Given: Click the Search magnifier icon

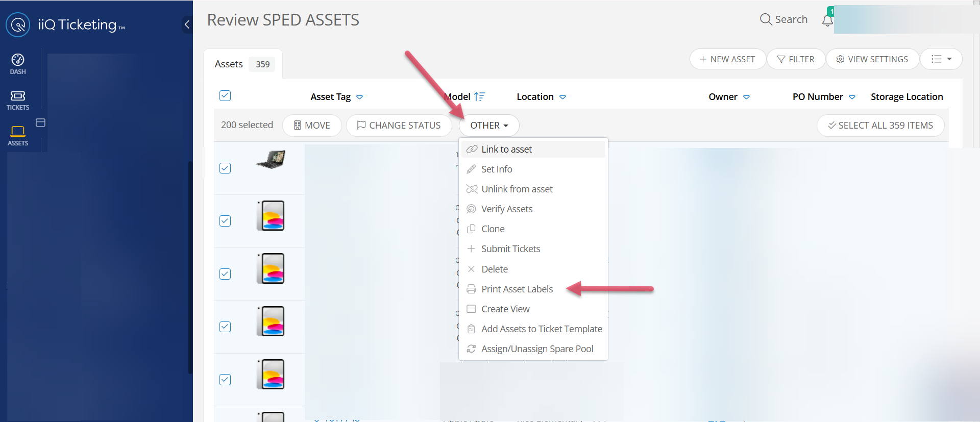Looking at the screenshot, I should 766,19.
